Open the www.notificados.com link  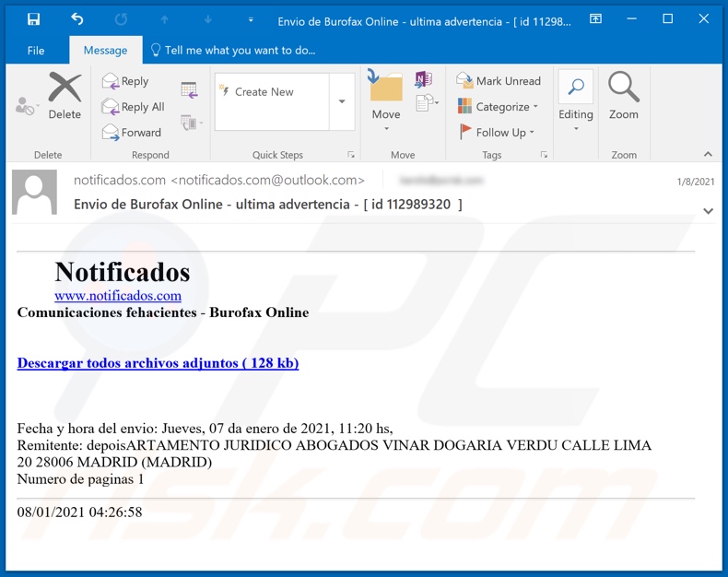coord(118,296)
